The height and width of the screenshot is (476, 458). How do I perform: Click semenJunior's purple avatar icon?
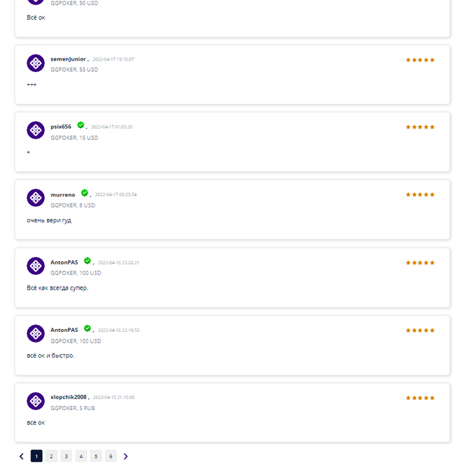coord(35,63)
